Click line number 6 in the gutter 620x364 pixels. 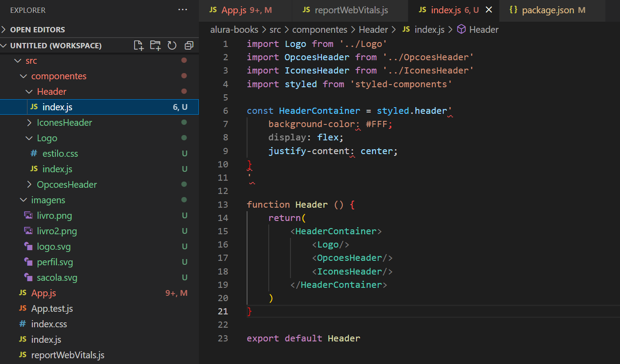pos(226,111)
